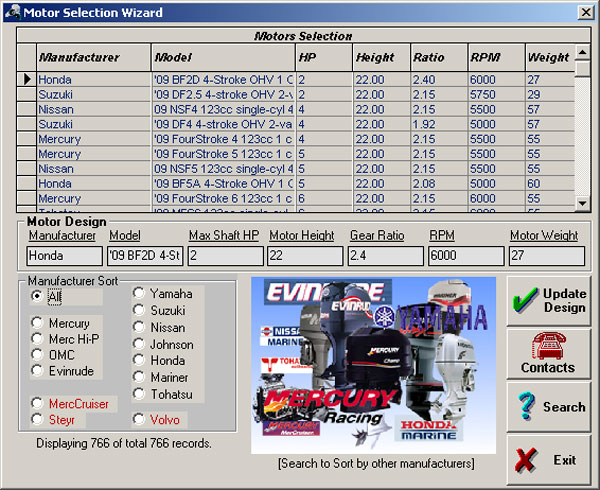Viewport: 600px width, 490px height.
Task: Click the blue question mark Search icon
Action: pyautogui.click(x=527, y=406)
